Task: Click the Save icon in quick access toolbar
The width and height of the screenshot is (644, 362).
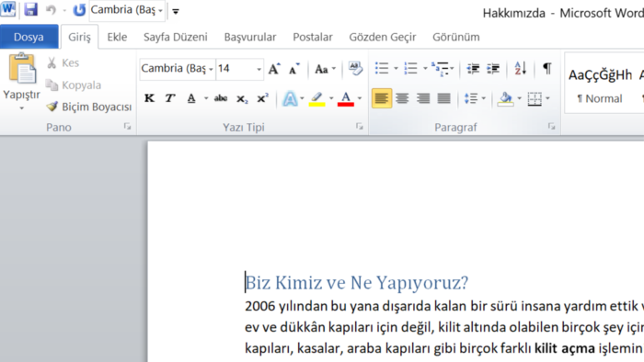Action: pyautogui.click(x=30, y=9)
